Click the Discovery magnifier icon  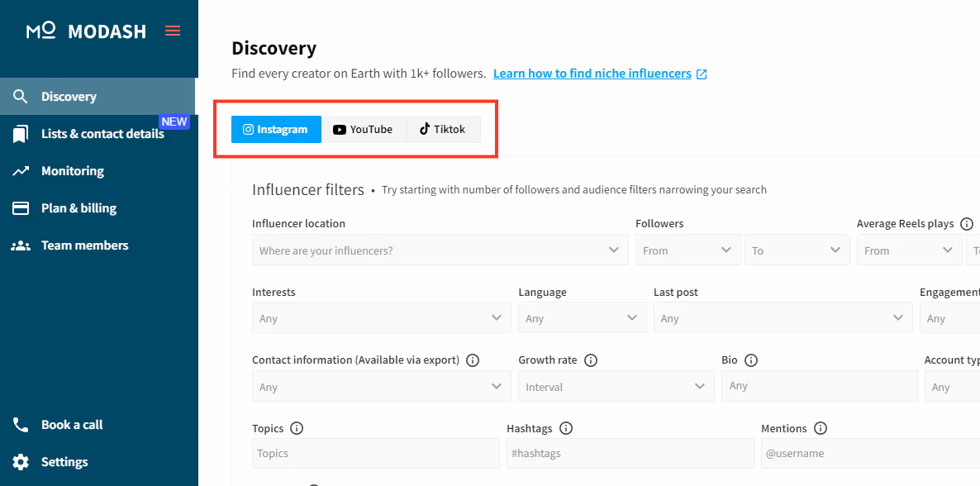21,97
